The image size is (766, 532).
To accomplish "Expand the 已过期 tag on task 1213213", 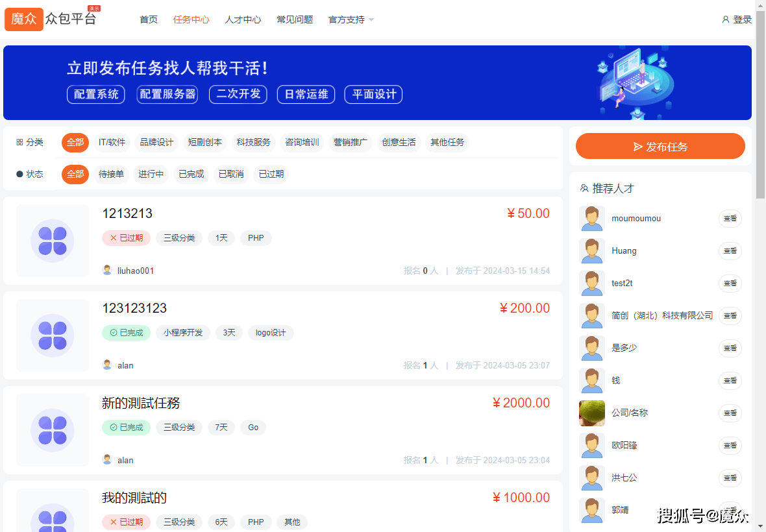I will [126, 237].
